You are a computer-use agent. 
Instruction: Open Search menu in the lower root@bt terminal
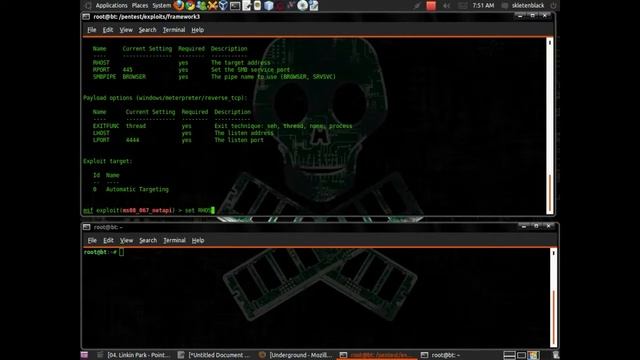coord(148,240)
